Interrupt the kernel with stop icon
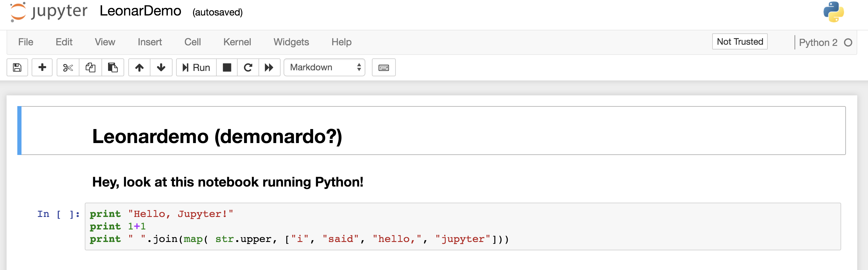Screen dimensions: 868x270 pos(227,68)
